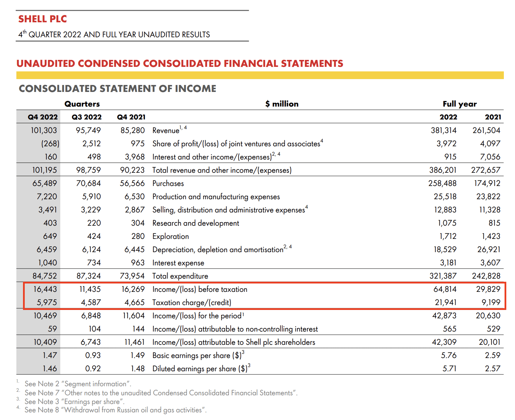This screenshot has height=420, width=515.
Task: Click the CONSOLIDATED STATEMENT OF INCOME title
Action: tap(117, 88)
